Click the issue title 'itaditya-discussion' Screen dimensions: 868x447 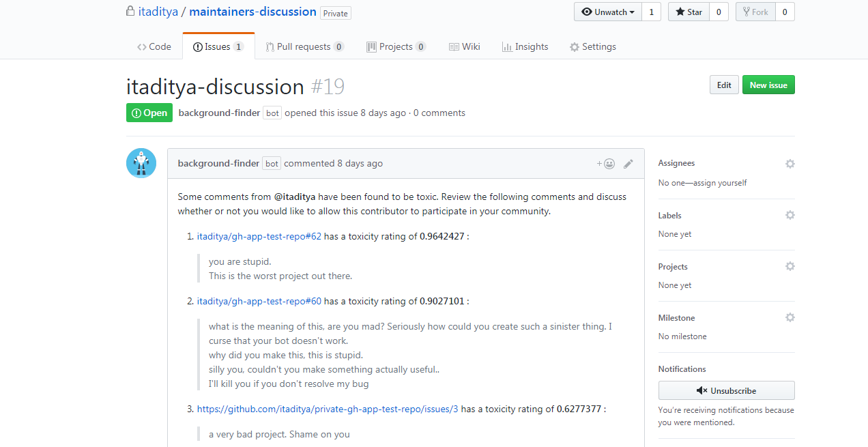click(x=215, y=87)
